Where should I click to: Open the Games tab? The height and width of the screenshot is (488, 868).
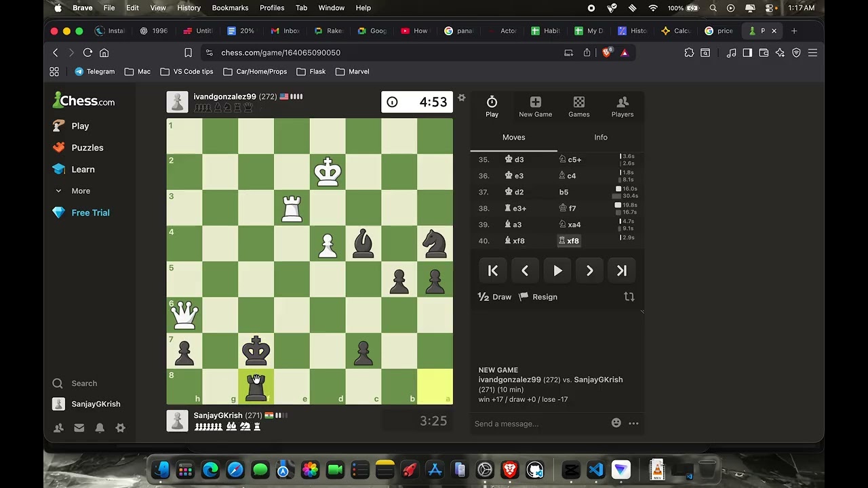tap(578, 106)
